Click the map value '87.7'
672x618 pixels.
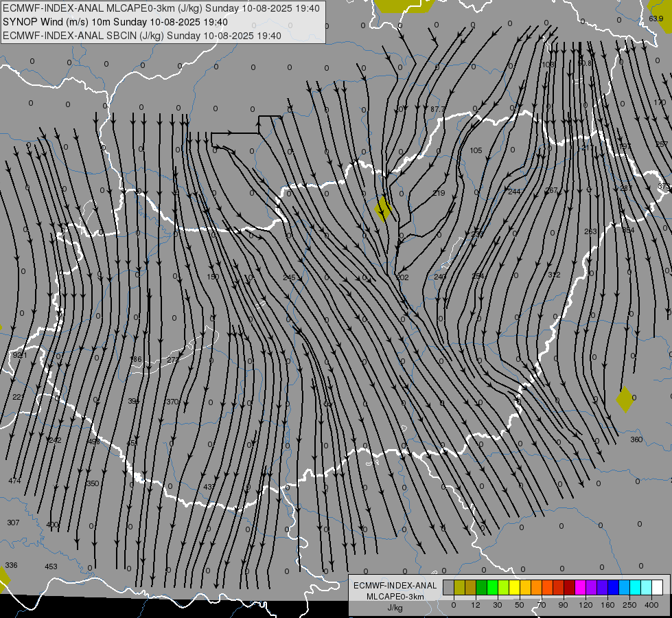437,109
